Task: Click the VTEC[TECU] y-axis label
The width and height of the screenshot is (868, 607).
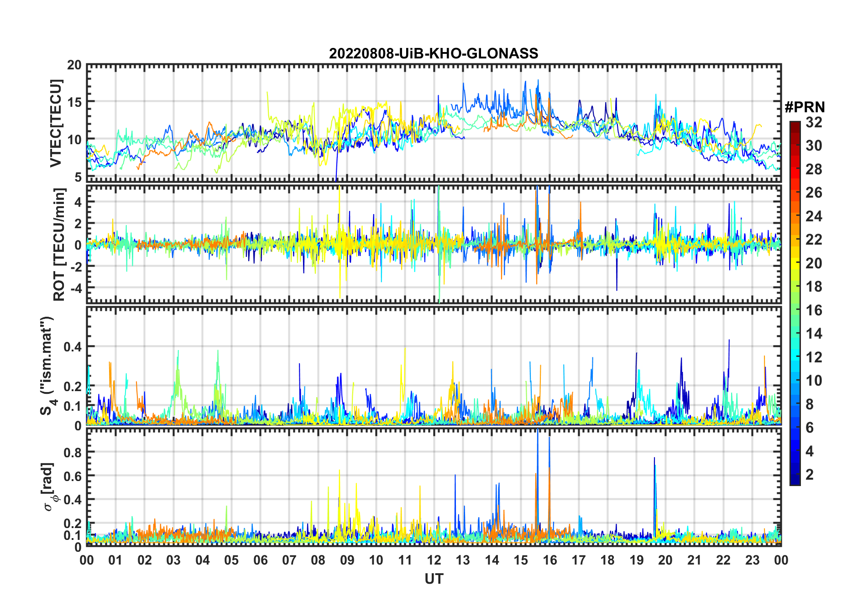Action: click(x=56, y=123)
